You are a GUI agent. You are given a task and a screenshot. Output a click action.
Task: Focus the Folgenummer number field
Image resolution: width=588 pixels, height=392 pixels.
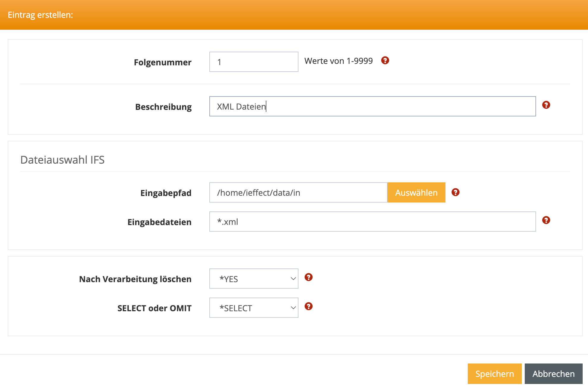coord(254,62)
